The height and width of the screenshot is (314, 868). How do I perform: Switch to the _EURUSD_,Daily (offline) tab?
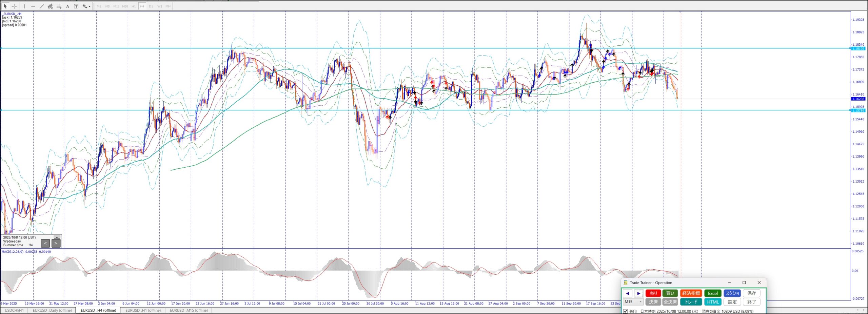[52, 310]
